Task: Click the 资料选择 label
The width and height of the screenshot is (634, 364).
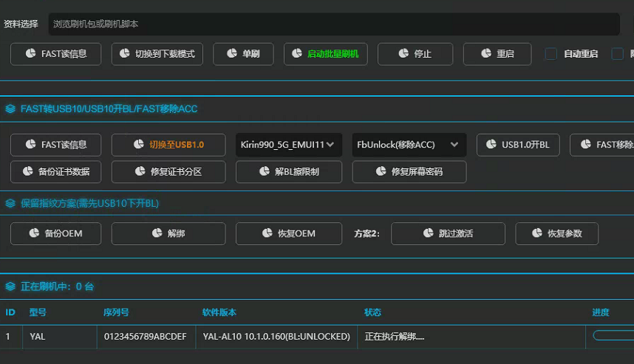Action: click(21, 24)
